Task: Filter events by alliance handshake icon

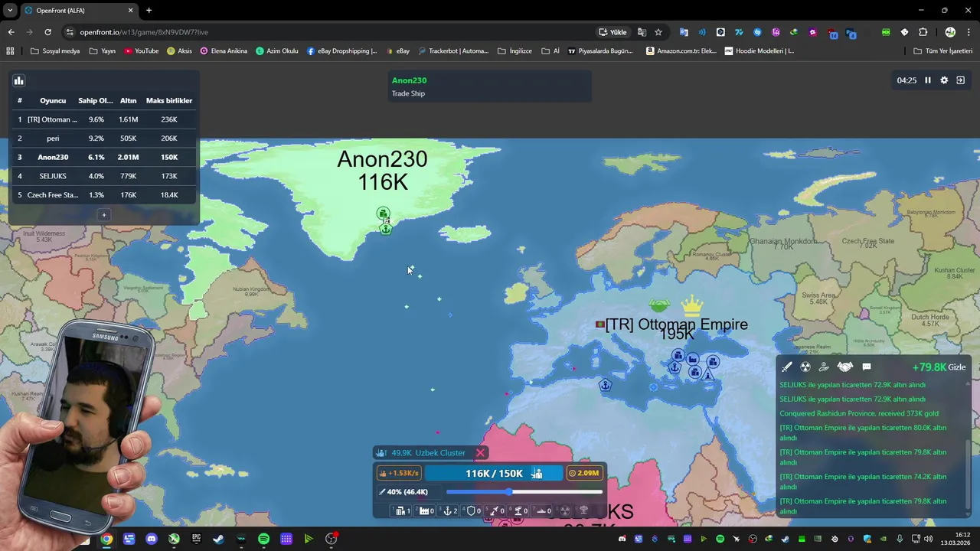Action: 844,367
